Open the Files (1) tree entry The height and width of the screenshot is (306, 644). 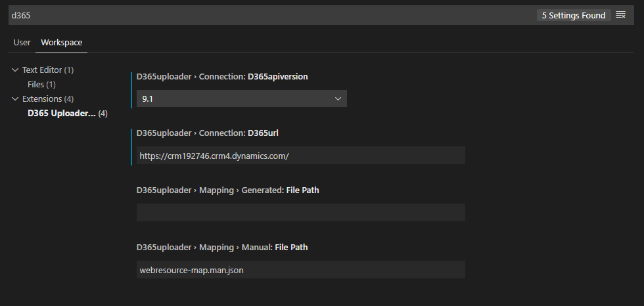tap(41, 85)
